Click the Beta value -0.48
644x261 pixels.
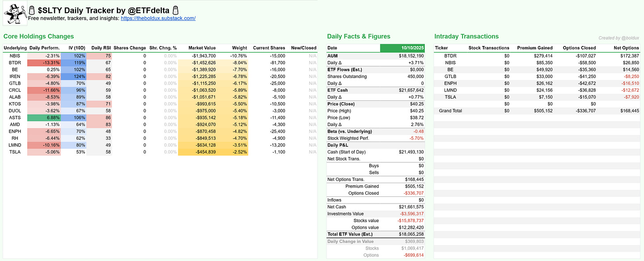click(418, 131)
